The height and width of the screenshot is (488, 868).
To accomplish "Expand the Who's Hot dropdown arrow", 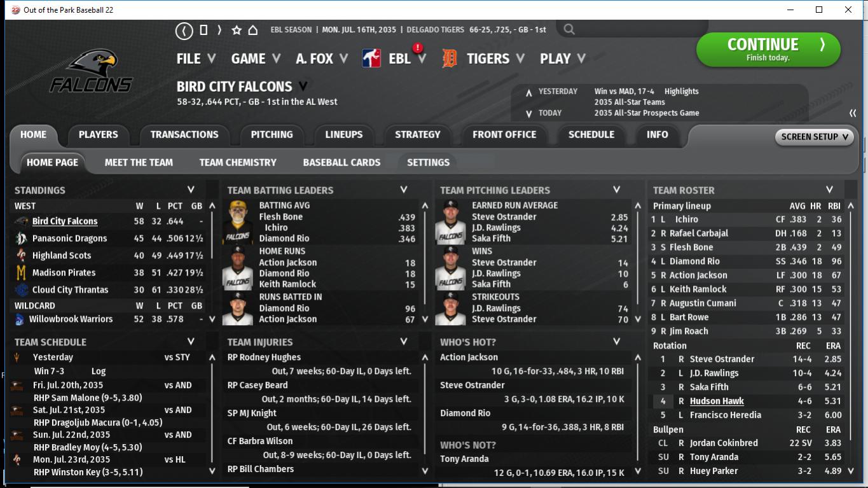I will point(616,342).
